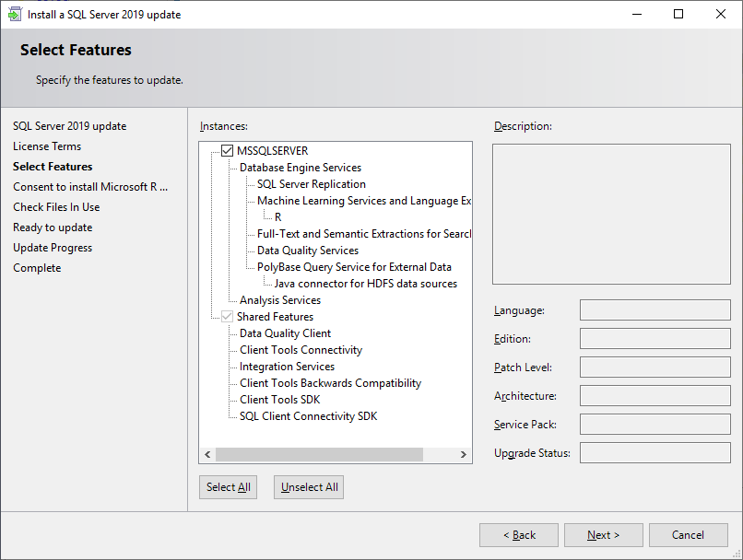
Task: Click the Update Progress step
Action: [x=53, y=248]
